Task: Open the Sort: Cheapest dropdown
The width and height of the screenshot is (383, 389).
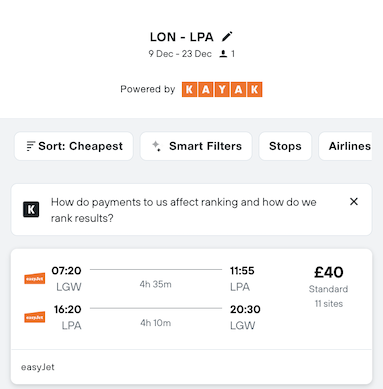Action: (x=74, y=146)
